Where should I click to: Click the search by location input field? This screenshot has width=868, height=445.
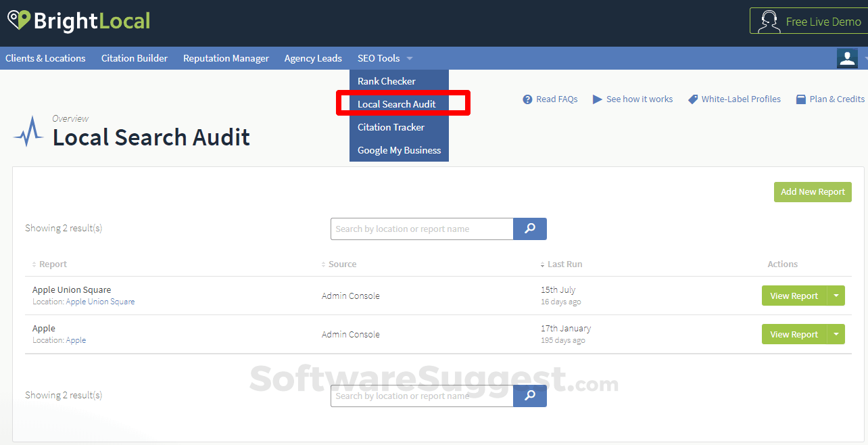(419, 229)
